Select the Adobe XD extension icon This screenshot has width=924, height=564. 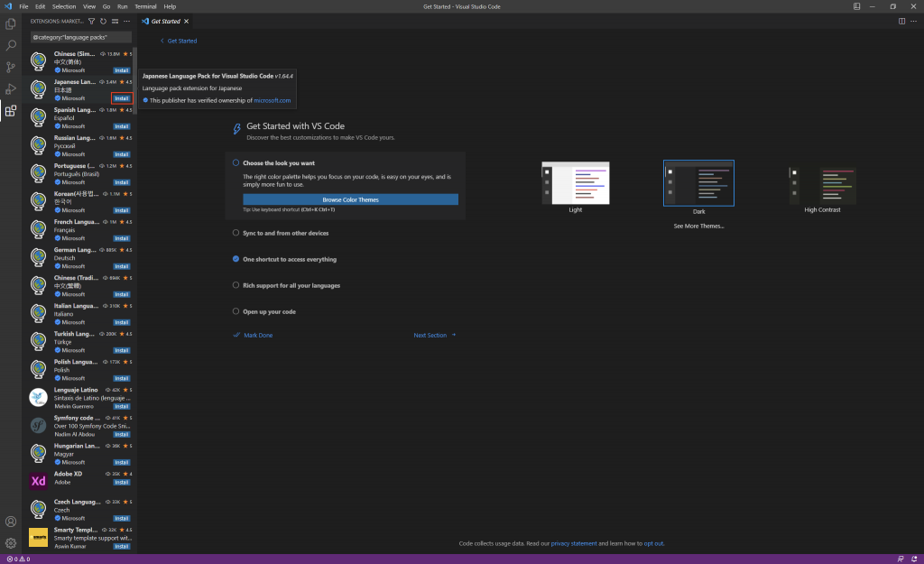tap(38, 482)
